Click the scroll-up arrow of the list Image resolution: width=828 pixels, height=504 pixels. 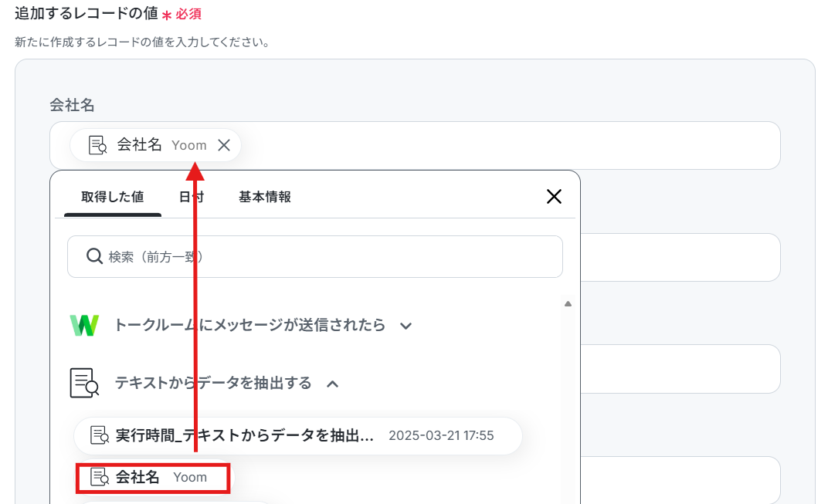[568, 304]
